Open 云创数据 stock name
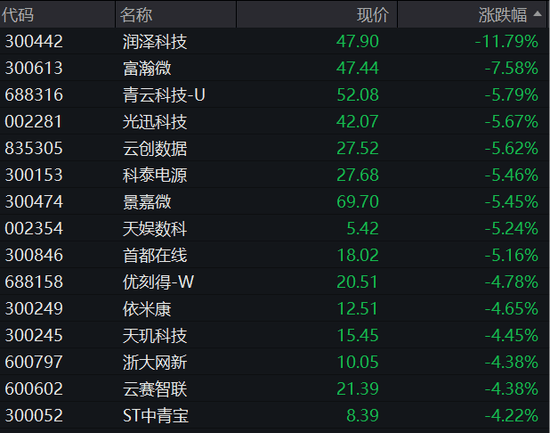Screen dimensions: 550x433 pos(155,149)
